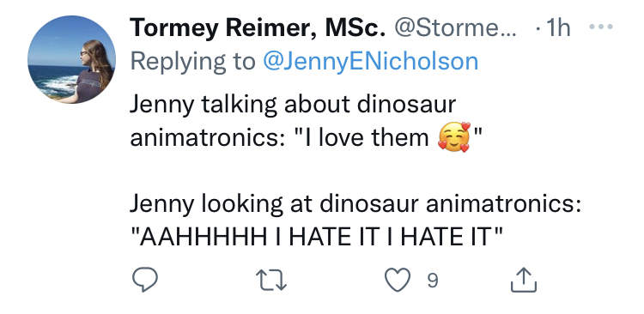The width and height of the screenshot is (644, 314).
Task: Click the 'Jenny looking at dinosaur animatronics:' line
Action: click(355, 203)
